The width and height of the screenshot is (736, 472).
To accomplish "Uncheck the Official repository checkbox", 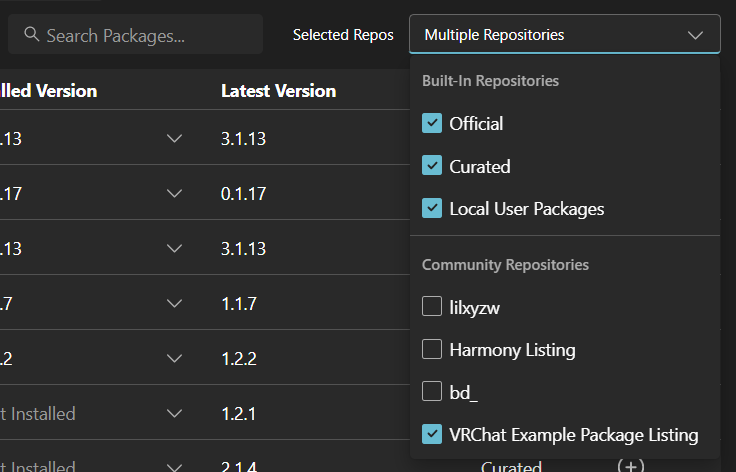I will tap(432, 123).
